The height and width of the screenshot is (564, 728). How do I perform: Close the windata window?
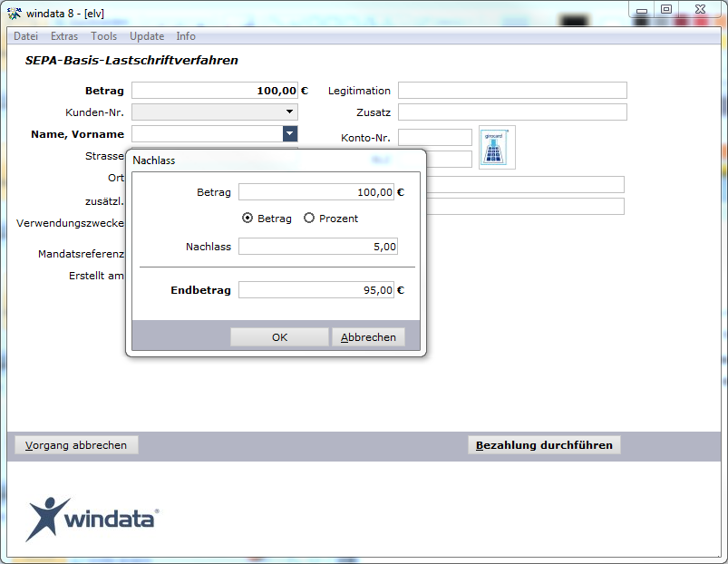(700, 10)
